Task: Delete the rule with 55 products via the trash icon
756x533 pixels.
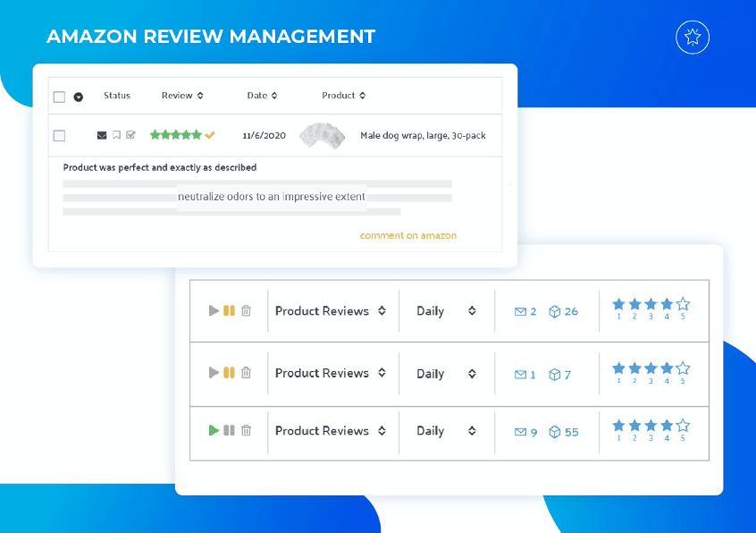Action: 246,430
